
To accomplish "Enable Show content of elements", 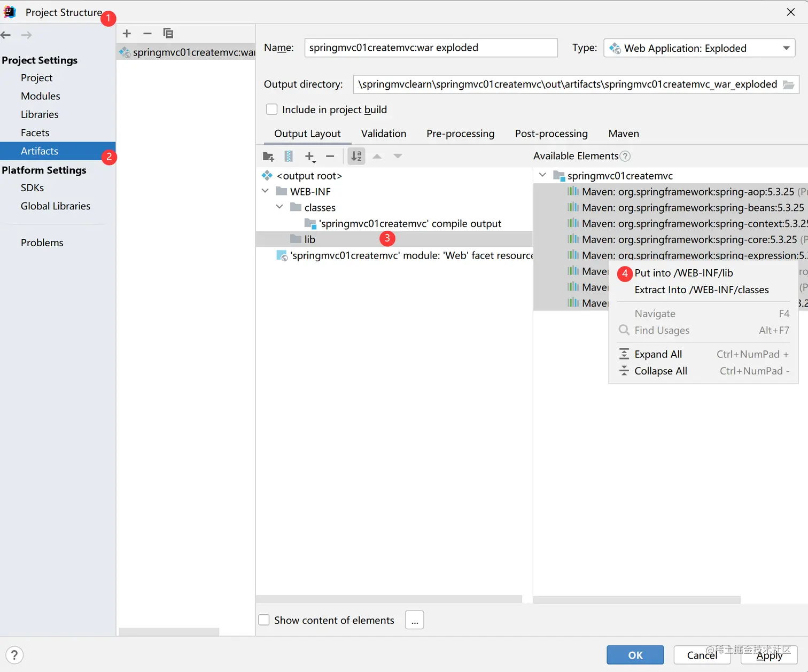I will [264, 620].
